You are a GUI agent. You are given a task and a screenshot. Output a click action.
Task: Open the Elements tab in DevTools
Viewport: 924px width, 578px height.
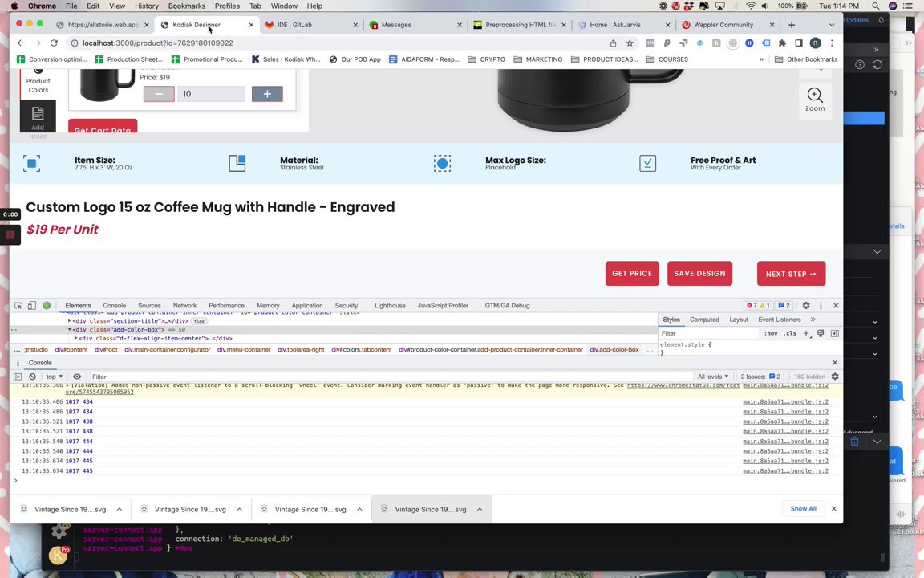coord(78,306)
